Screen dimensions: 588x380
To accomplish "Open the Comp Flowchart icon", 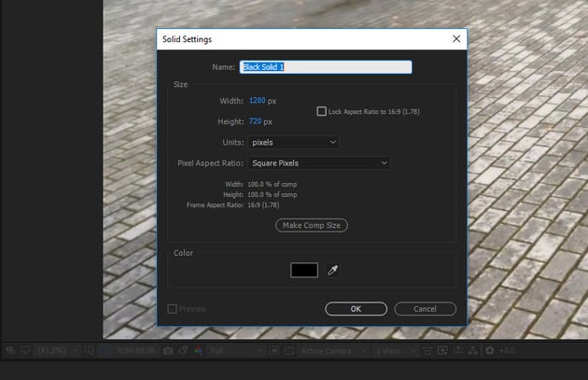I will (473, 351).
